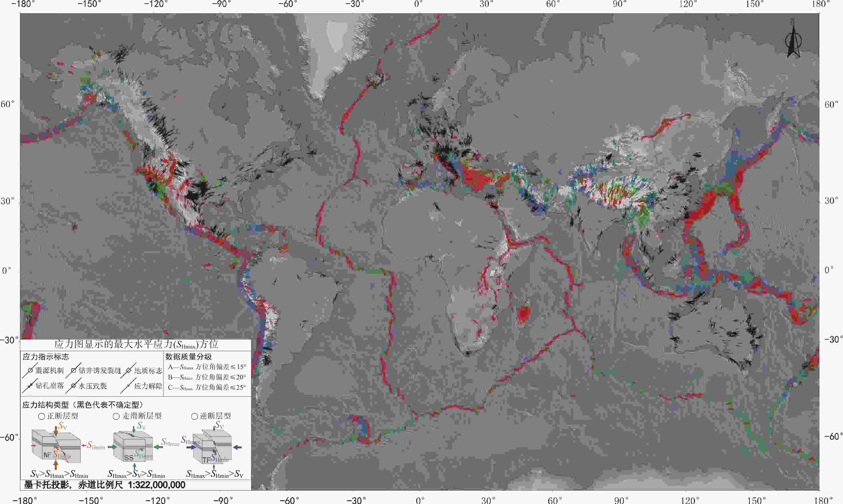Click the SS strike-slip block diagram
Screen dimensions: 843x504
coord(133,446)
